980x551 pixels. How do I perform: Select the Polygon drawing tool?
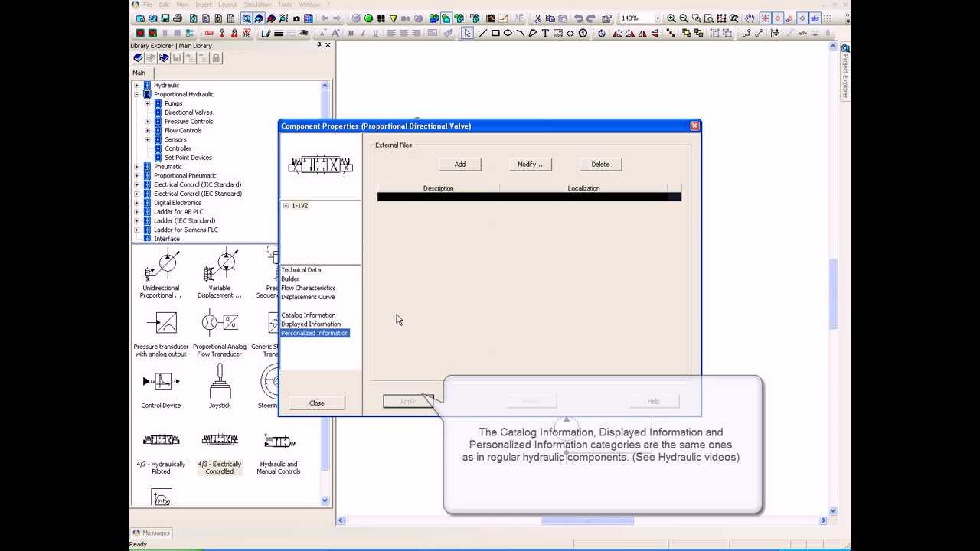[533, 33]
